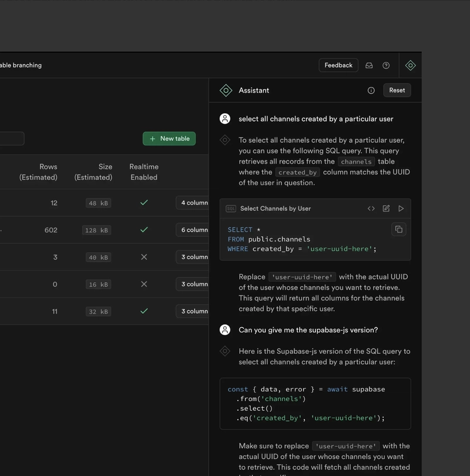Run the Select Channels by User query
The image size is (470, 476).
401,209
